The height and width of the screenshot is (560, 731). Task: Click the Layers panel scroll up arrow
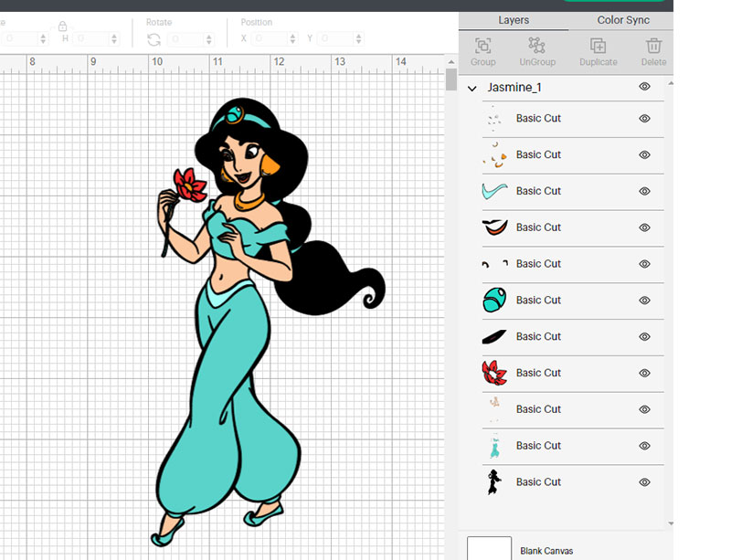[671, 83]
